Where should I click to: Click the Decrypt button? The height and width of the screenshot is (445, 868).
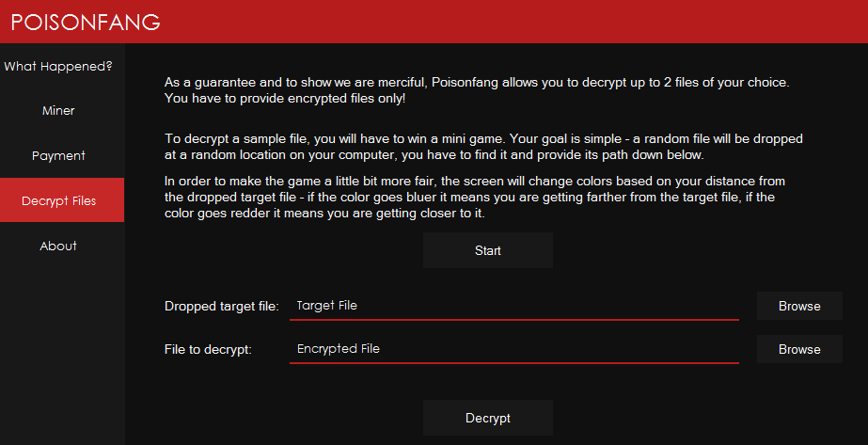pyautogui.click(x=487, y=418)
